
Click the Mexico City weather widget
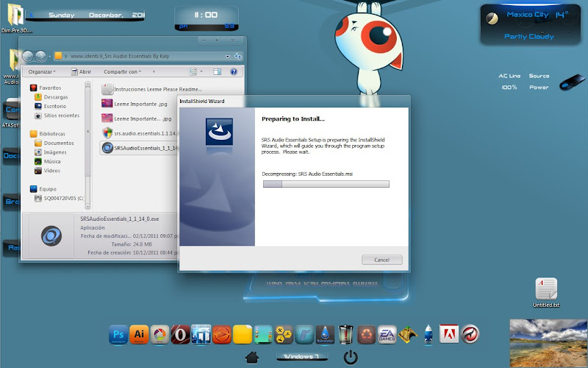(x=531, y=25)
